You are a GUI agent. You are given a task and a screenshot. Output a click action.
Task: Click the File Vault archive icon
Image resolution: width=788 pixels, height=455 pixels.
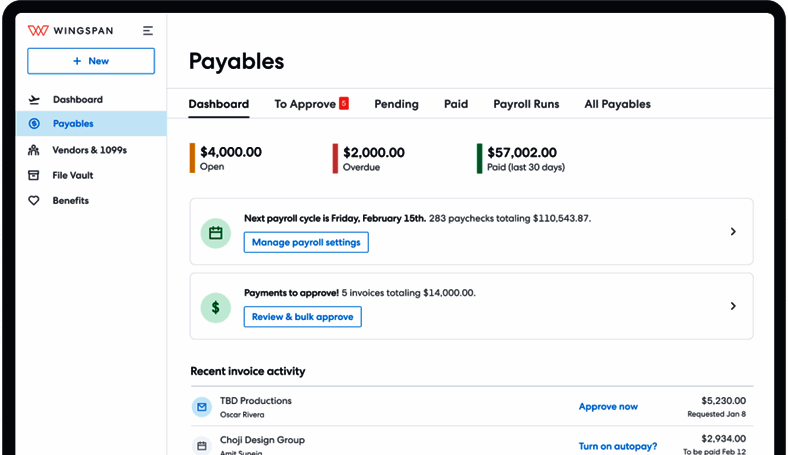coord(34,175)
